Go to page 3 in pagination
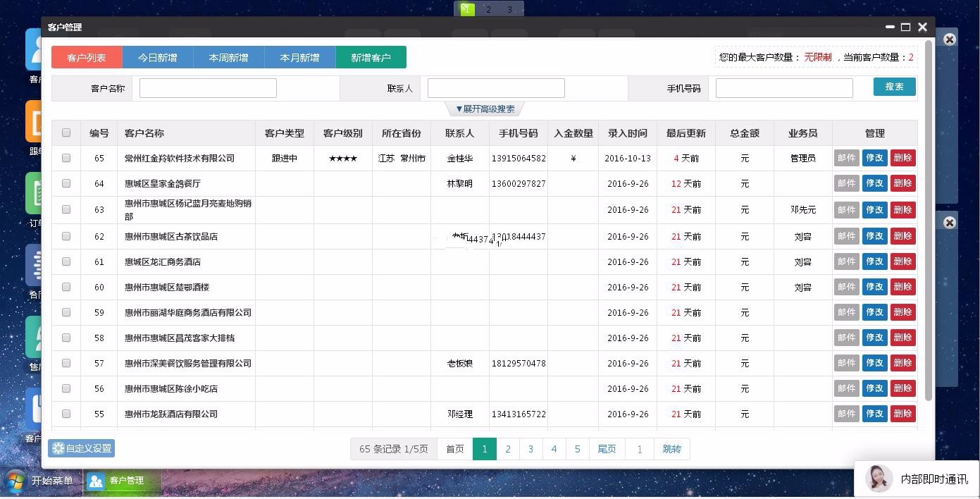 [x=531, y=449]
